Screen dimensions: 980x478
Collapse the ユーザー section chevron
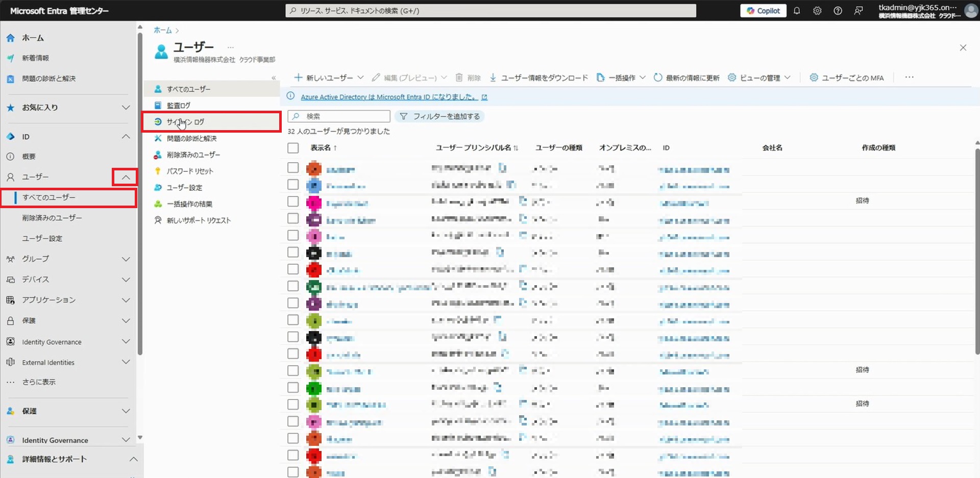point(126,177)
